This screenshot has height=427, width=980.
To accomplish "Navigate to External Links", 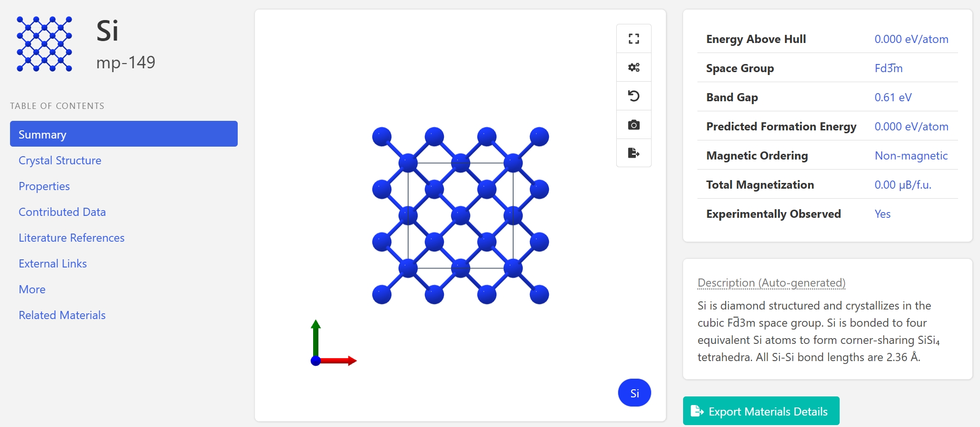I will 53,264.
